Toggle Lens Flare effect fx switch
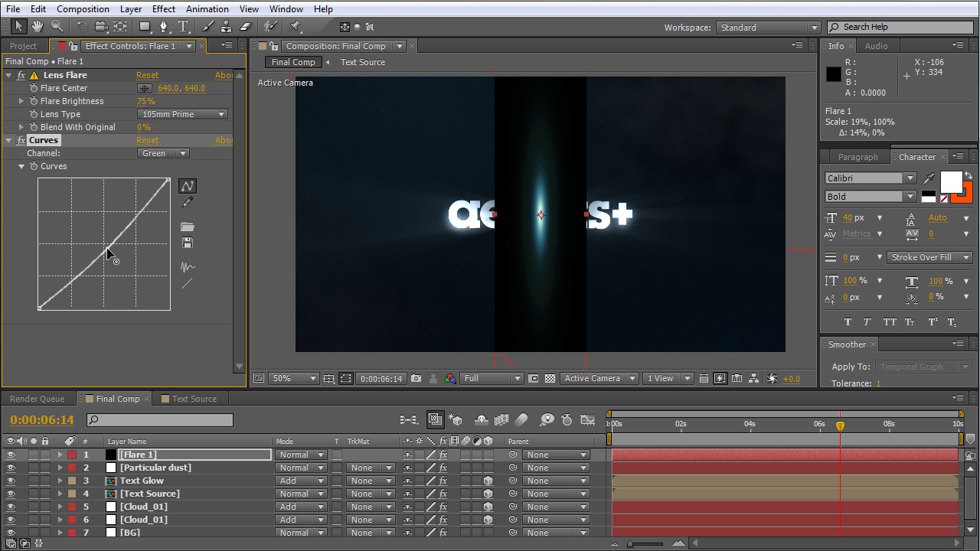This screenshot has height=551, width=980. (21, 75)
